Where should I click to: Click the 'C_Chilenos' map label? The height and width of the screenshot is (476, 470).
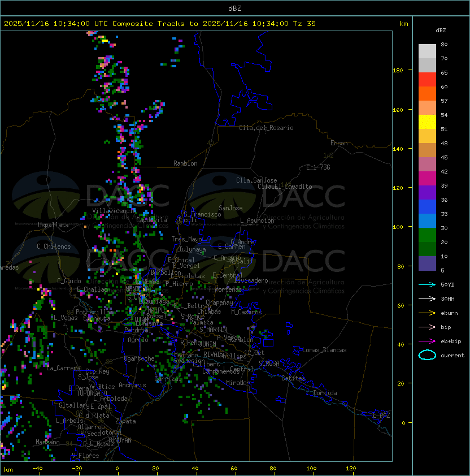(54, 246)
